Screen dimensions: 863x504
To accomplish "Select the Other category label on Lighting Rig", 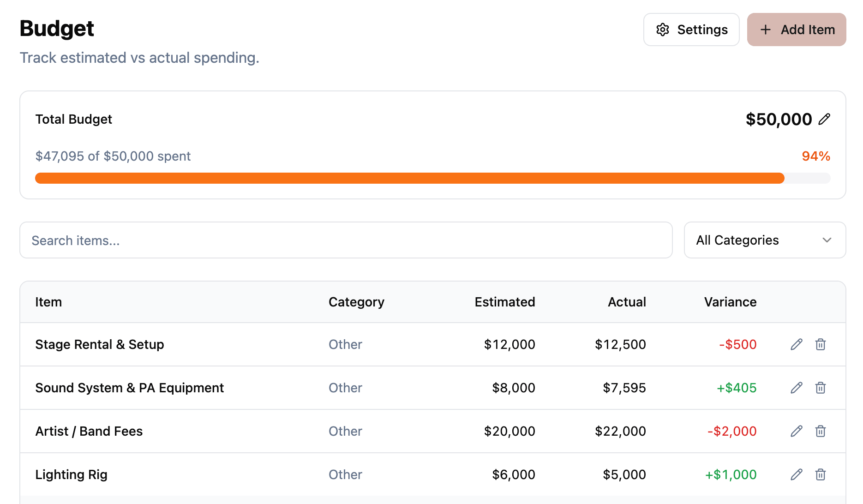I will point(345,474).
